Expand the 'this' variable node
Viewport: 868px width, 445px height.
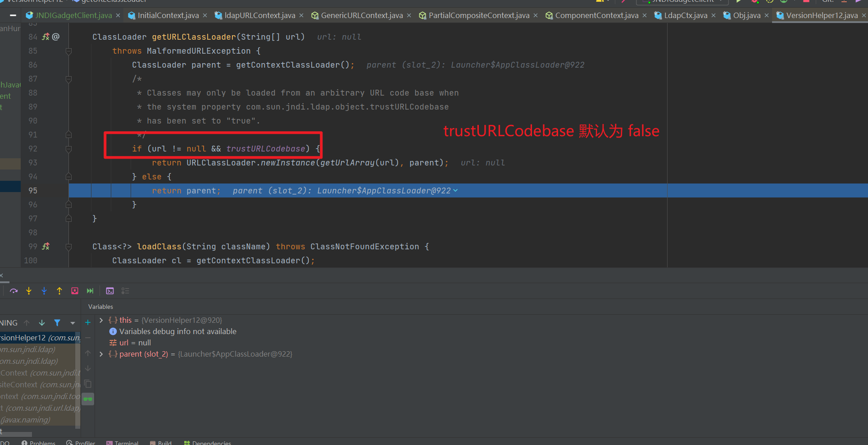pyautogui.click(x=101, y=320)
